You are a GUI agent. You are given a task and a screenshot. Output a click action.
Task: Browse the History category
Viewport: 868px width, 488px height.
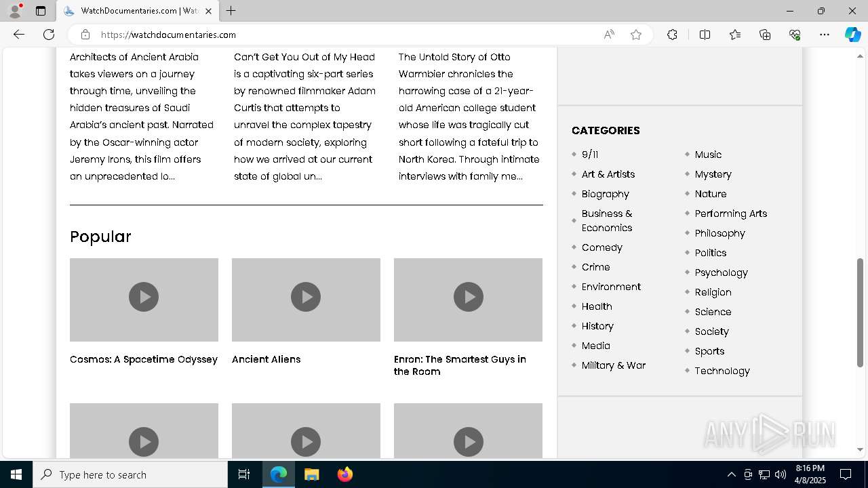click(x=597, y=326)
